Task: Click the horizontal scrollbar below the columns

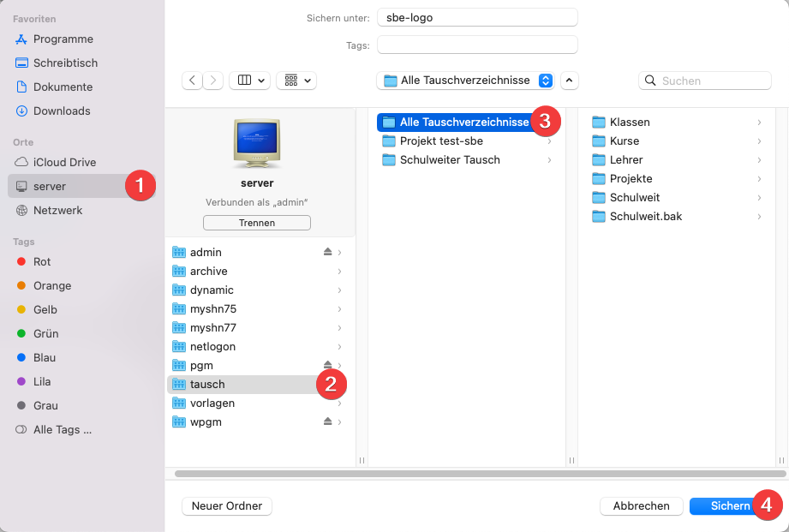Action: pos(480,474)
